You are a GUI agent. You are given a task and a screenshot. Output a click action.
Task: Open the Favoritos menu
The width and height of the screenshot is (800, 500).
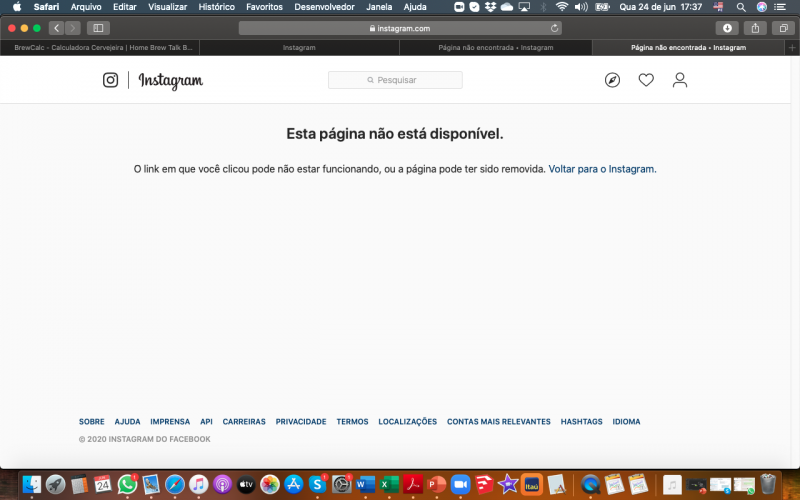pos(264,7)
